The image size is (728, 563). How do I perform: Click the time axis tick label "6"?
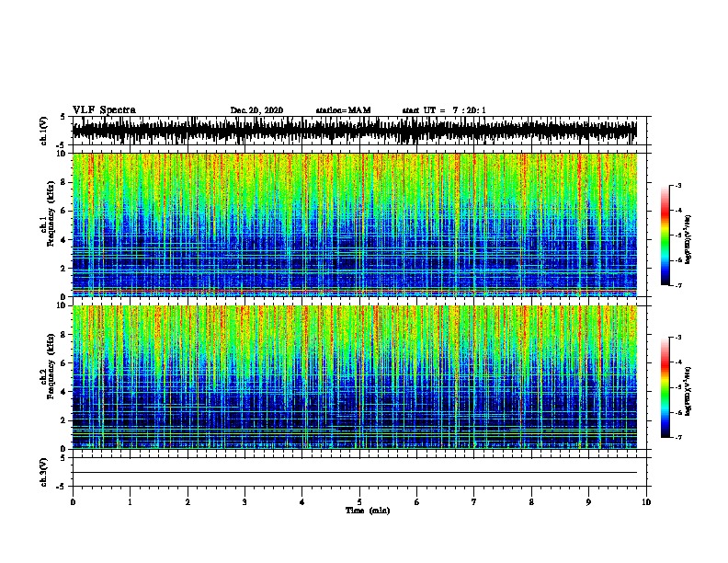pos(417,501)
